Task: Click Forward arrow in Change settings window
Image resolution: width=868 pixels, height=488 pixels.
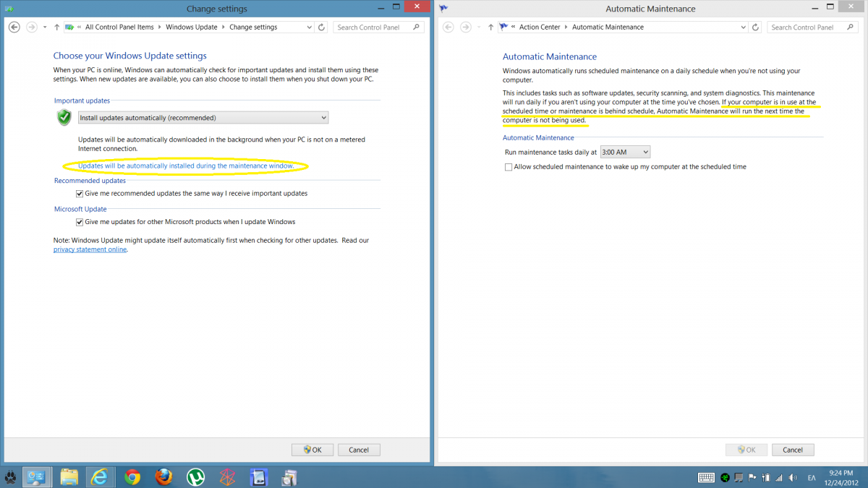Action: pos(31,27)
